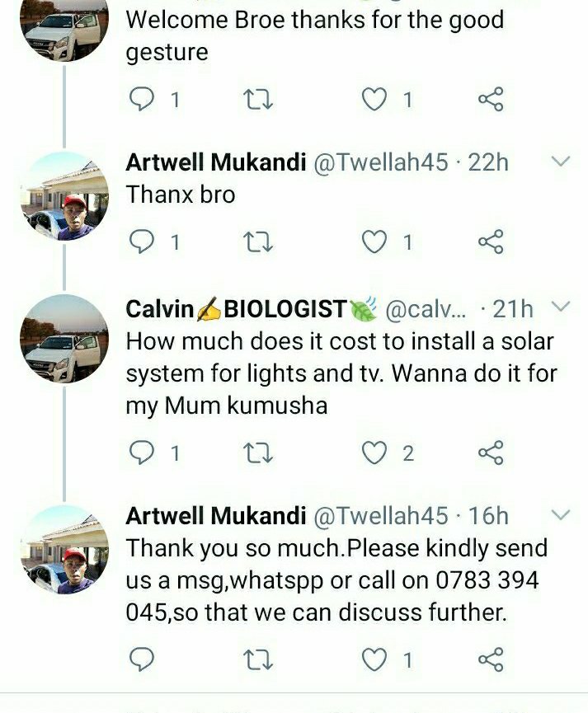The image size is (588, 713).
Task: Reply to Calvin's solar system tweet
Action: 143,453
